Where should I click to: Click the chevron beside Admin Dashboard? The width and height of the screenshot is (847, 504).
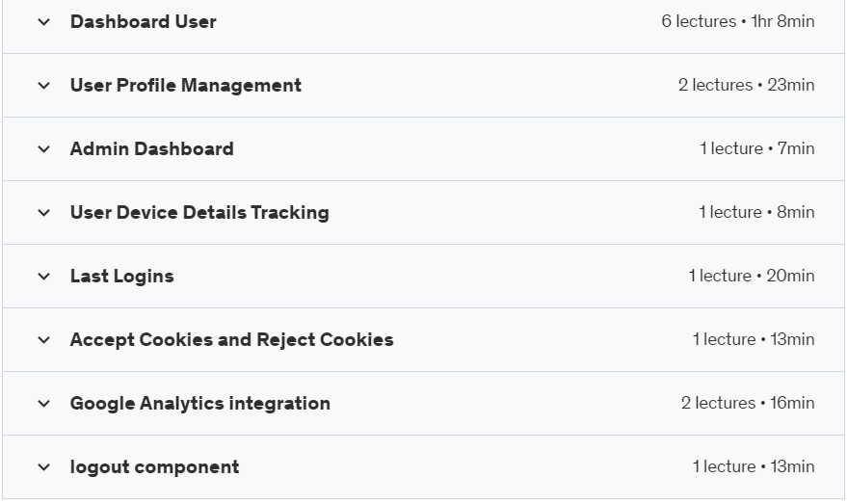pos(43,149)
